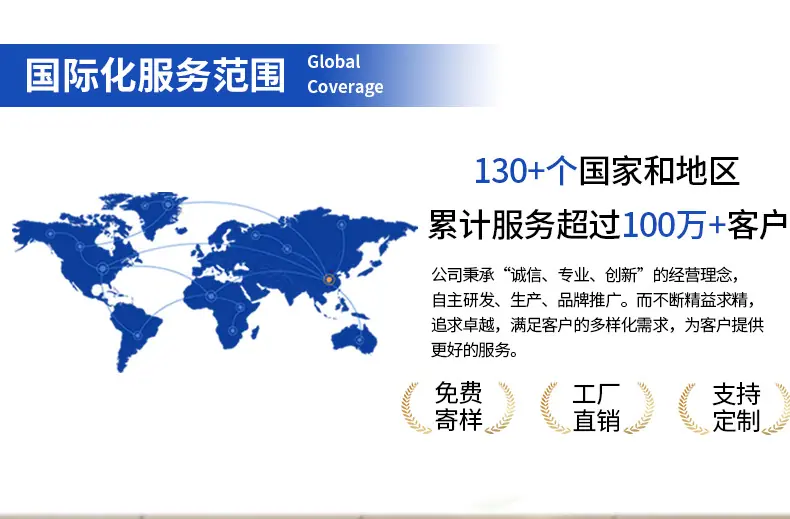790x519 pixels.
Task: Click the 工厂直销 laurel badge
Action: click(x=597, y=407)
